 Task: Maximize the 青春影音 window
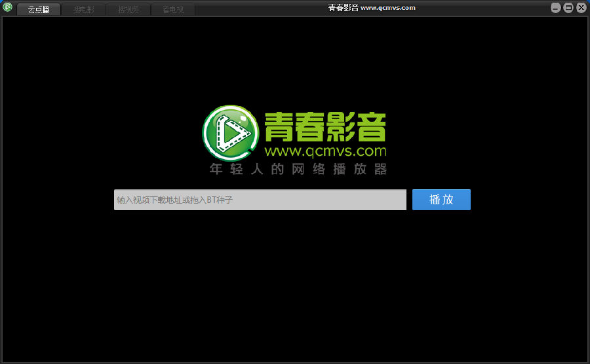click(x=568, y=7)
